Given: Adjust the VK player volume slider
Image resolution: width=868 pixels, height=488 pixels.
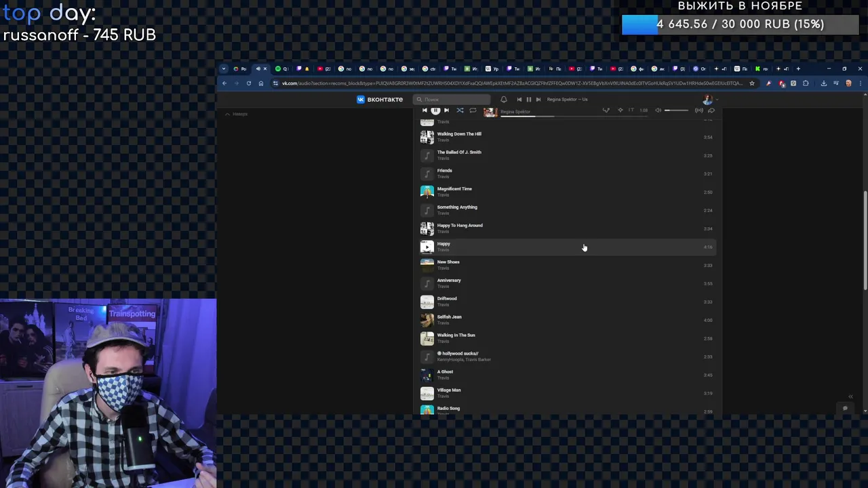Looking at the screenshot, I should (676, 110).
